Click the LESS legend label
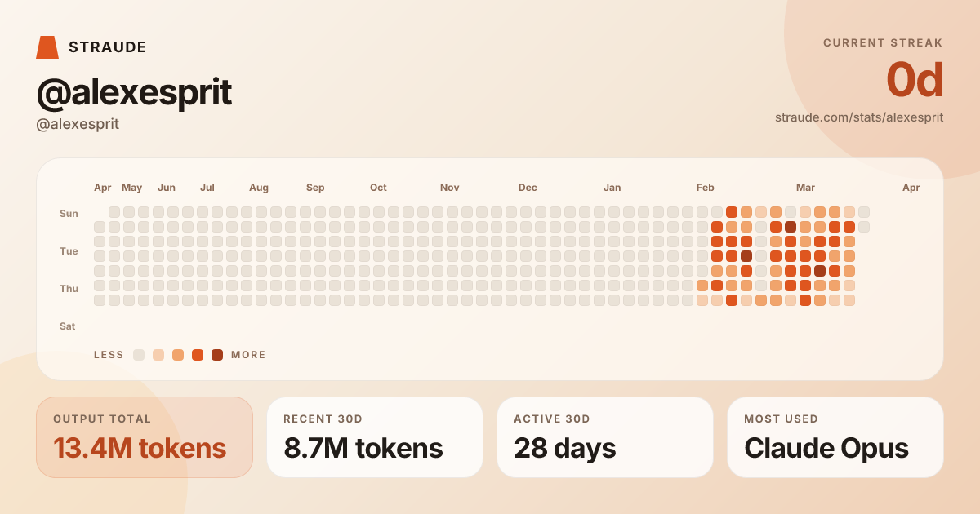Image resolution: width=980 pixels, height=514 pixels. [109, 355]
